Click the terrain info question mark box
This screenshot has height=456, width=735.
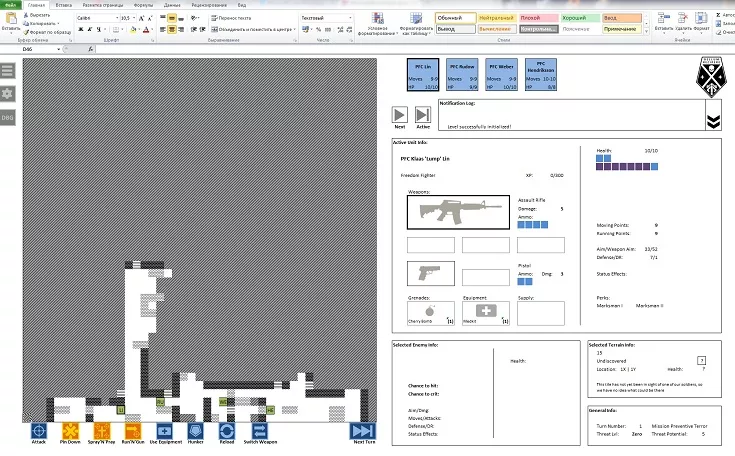click(x=701, y=359)
